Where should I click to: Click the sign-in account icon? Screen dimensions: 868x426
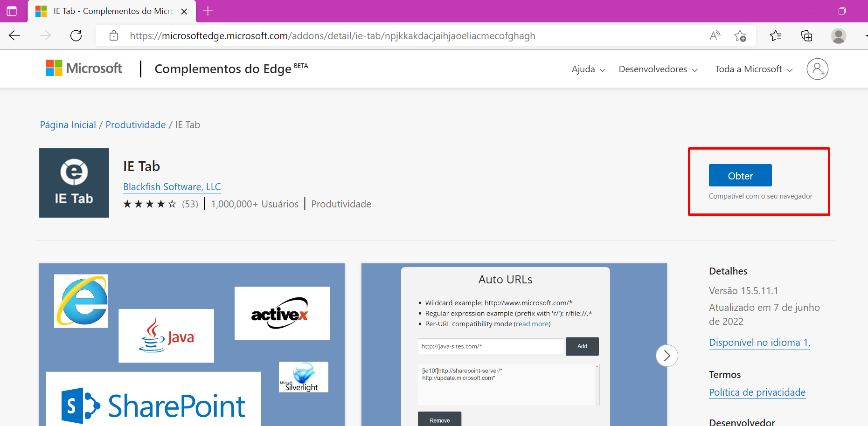[x=817, y=69]
